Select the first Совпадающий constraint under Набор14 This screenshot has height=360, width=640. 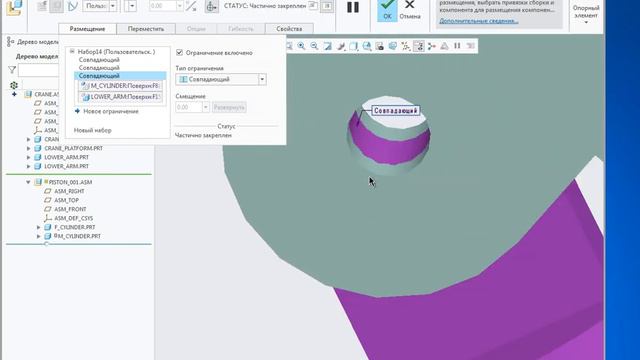coord(99,60)
